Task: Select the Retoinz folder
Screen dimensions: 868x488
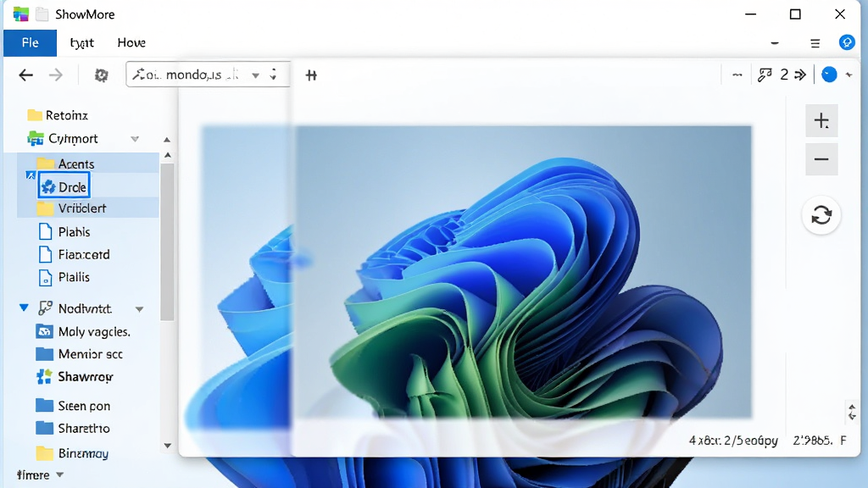Action: (x=58, y=115)
